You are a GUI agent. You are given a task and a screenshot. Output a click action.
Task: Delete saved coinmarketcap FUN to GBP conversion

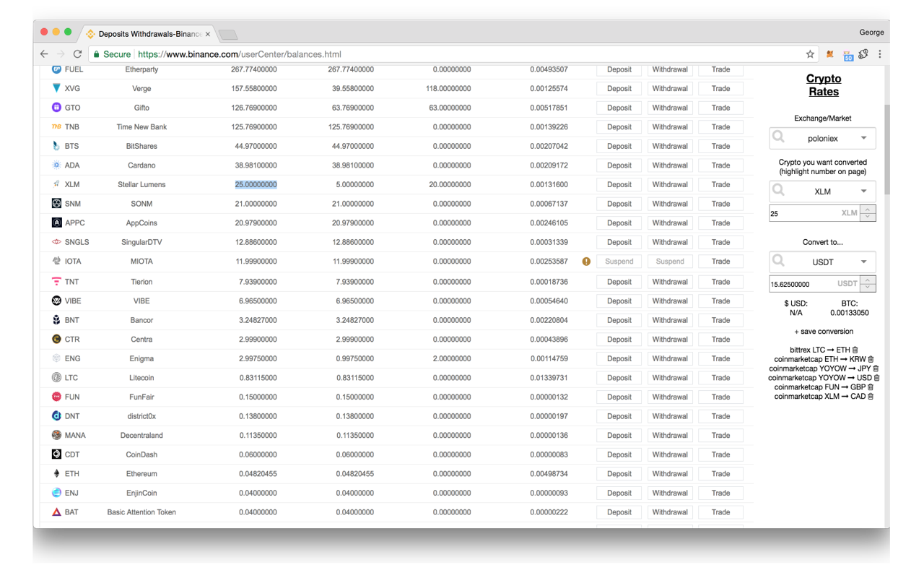pyautogui.click(x=871, y=387)
